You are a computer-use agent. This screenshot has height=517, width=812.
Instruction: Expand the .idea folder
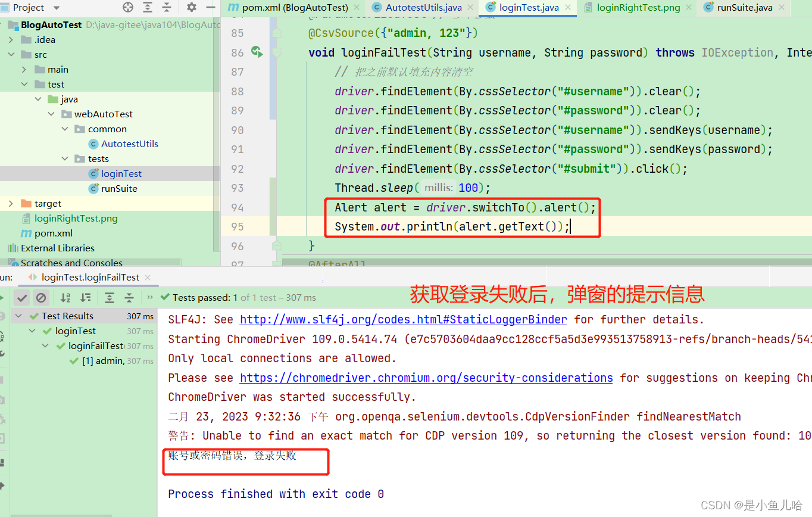point(11,40)
